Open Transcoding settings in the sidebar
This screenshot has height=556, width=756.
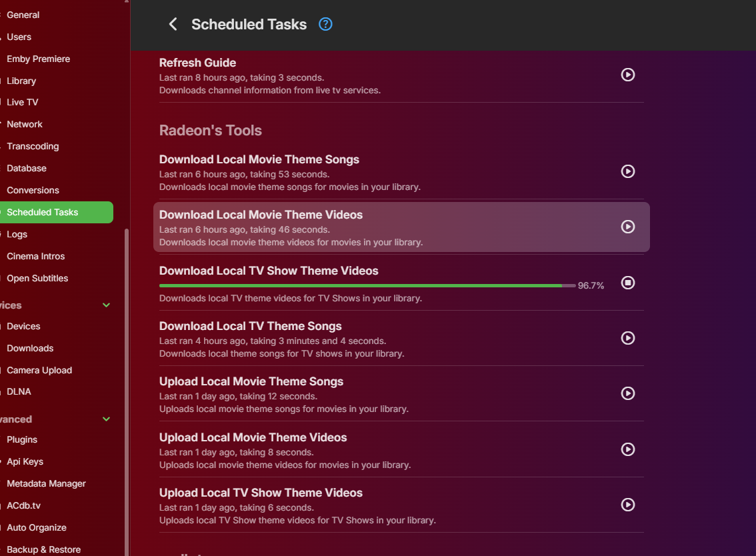point(33,147)
